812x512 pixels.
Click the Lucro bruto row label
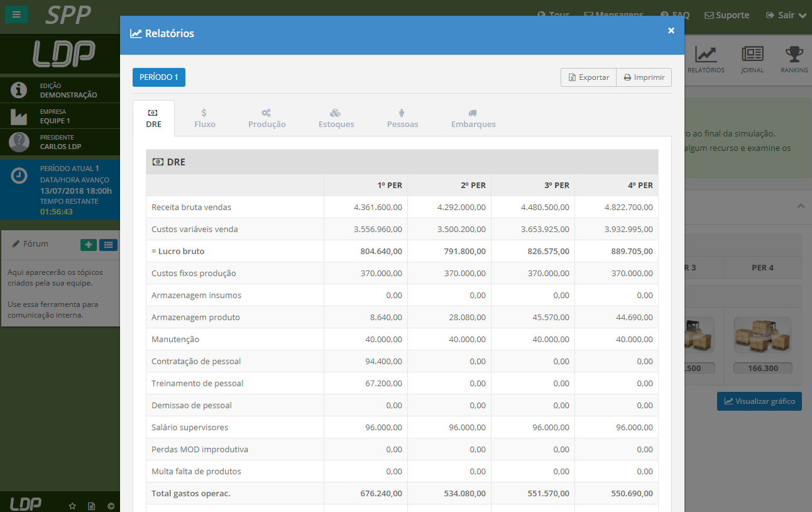(178, 251)
